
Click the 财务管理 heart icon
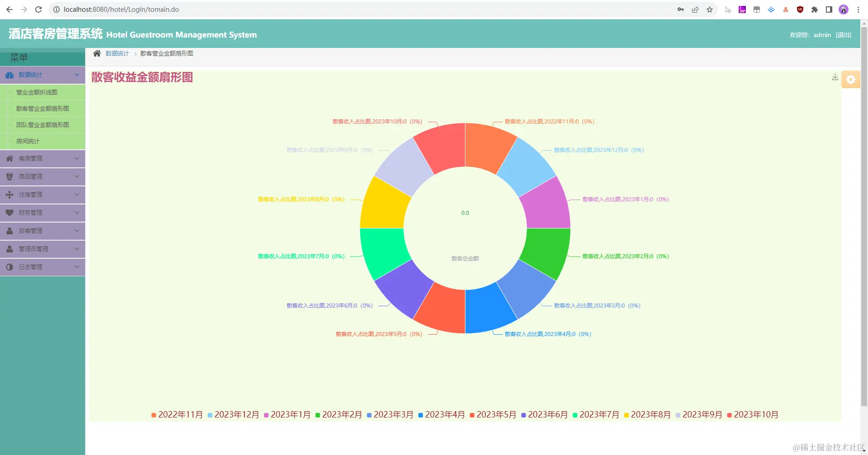[x=9, y=213]
